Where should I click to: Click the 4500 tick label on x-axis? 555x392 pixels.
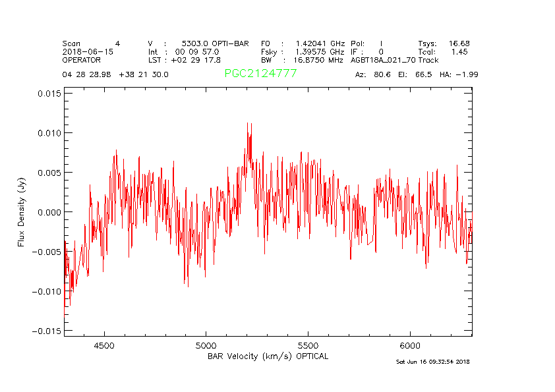pyautogui.click(x=104, y=346)
